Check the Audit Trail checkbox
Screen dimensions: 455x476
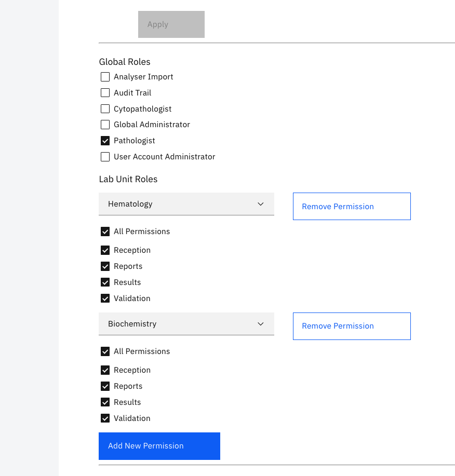105,92
